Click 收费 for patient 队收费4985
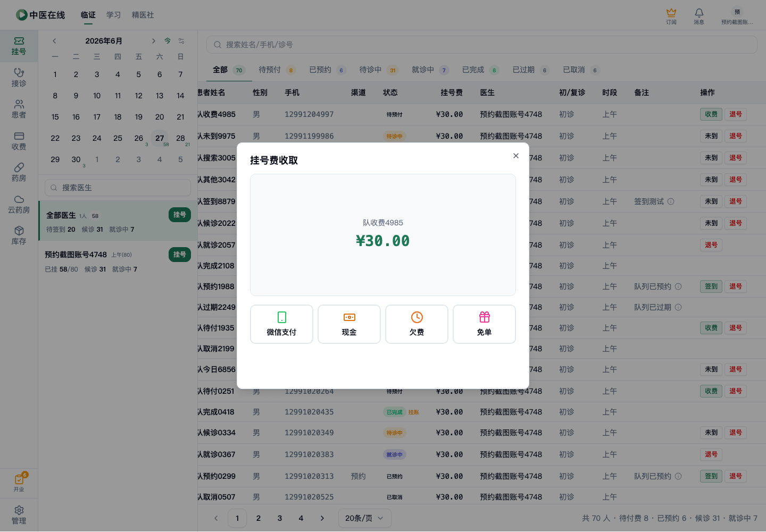This screenshot has height=532, width=766. [x=711, y=114]
